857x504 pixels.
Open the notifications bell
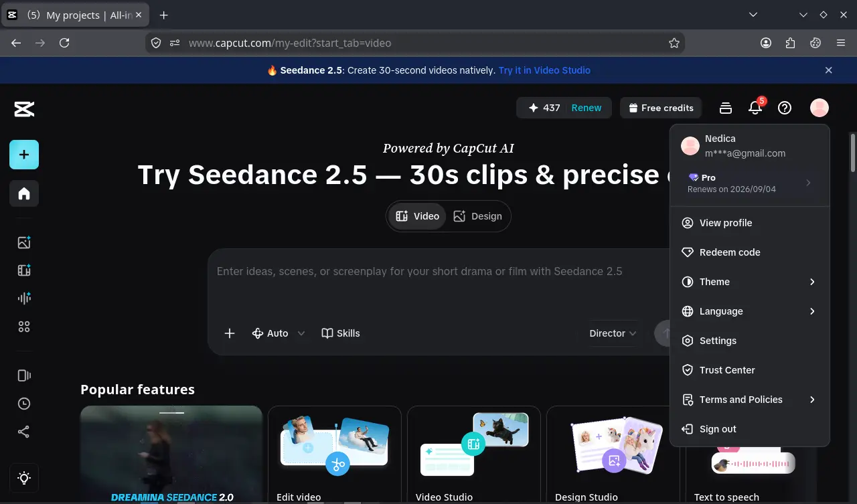click(x=755, y=108)
